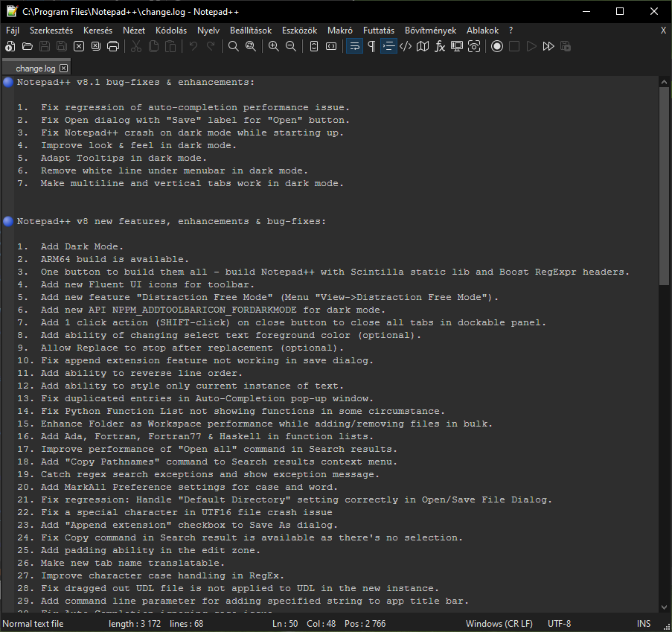
Task: Create a new file with toolbar icon
Action: pos(10,46)
